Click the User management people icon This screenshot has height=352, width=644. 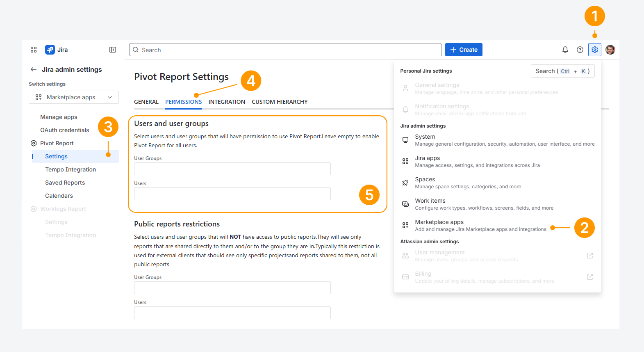[x=405, y=256]
